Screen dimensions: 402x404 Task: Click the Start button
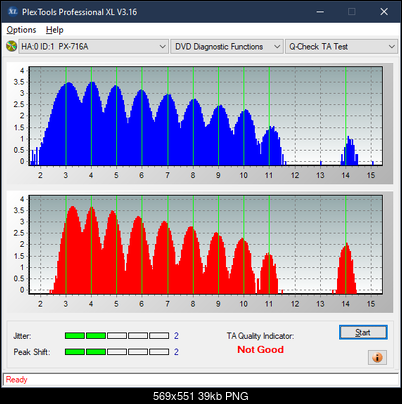[363, 332]
